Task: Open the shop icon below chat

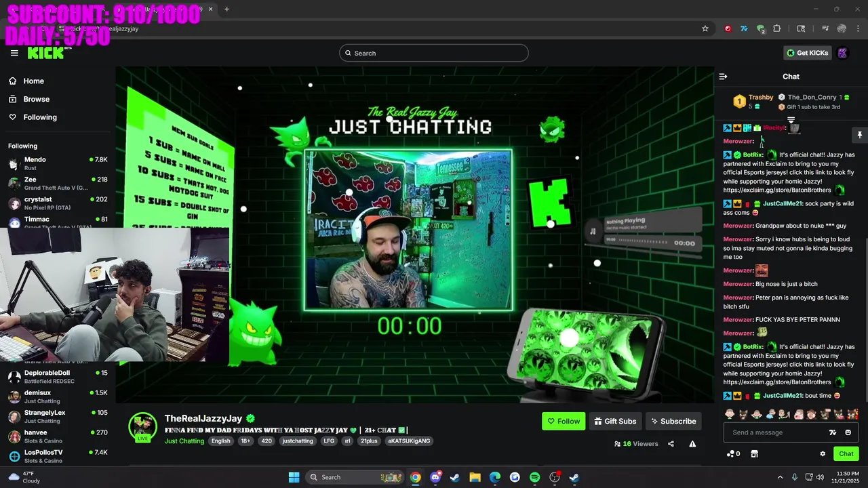Action: [x=754, y=453]
